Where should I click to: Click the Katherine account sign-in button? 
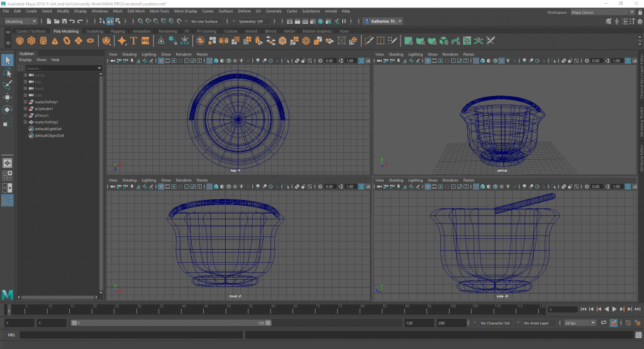click(x=383, y=21)
